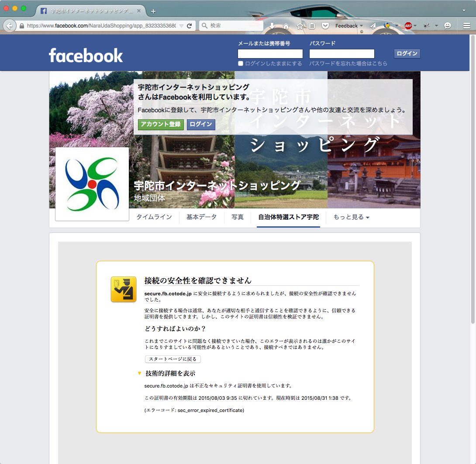Save page to Pocket icon
The width and height of the screenshot is (476, 464).
[x=325, y=26]
